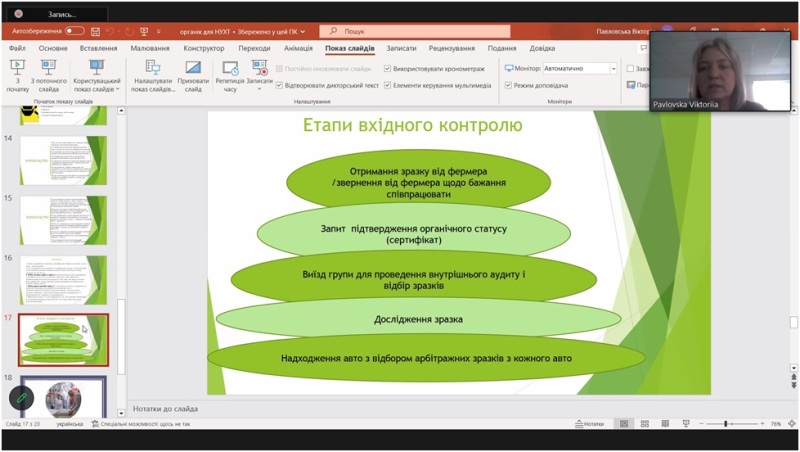Switch to the Переходи tab
Viewport: 800px width, 452px height.
(x=254, y=48)
